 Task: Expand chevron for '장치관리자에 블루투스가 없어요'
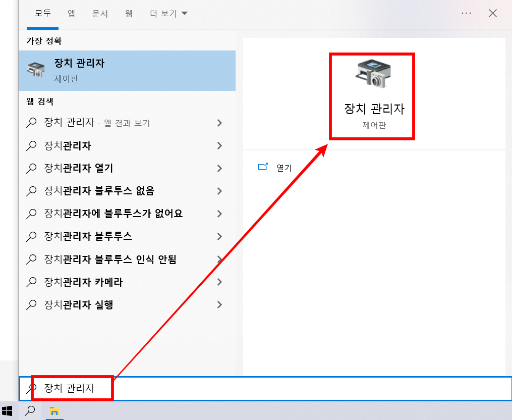coord(219,214)
